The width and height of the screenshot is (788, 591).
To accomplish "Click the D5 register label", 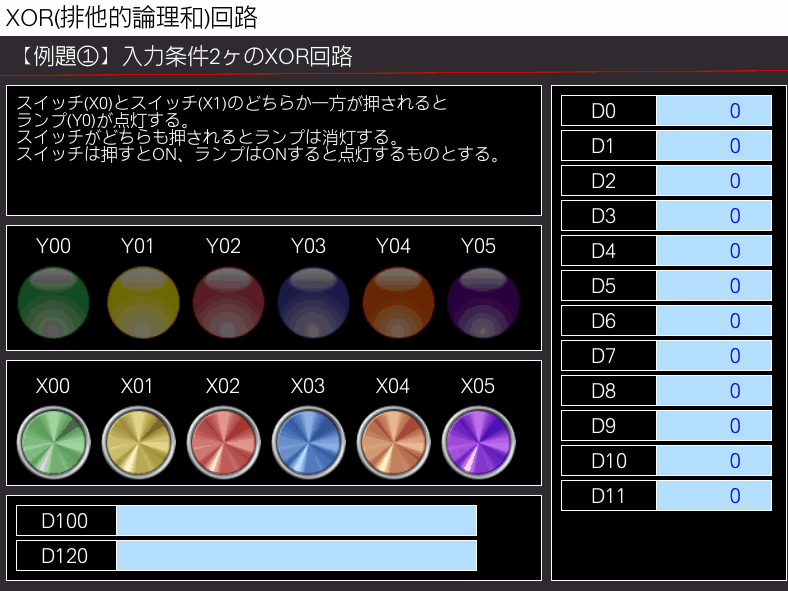I will point(604,286).
